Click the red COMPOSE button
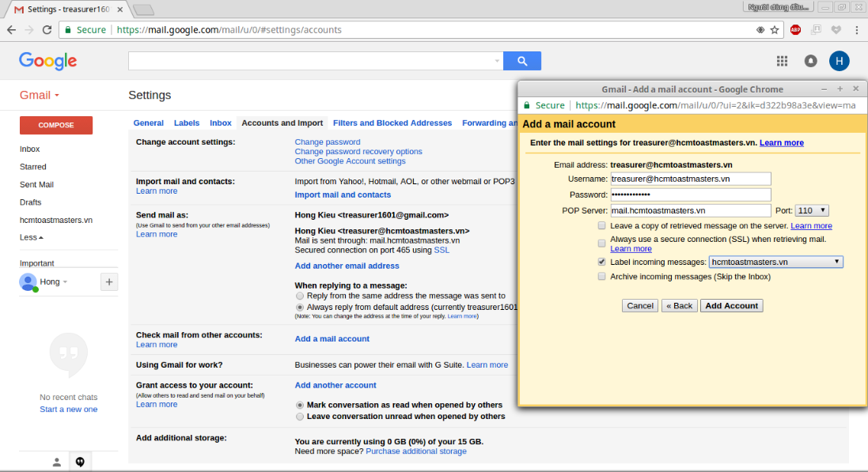 pos(56,125)
